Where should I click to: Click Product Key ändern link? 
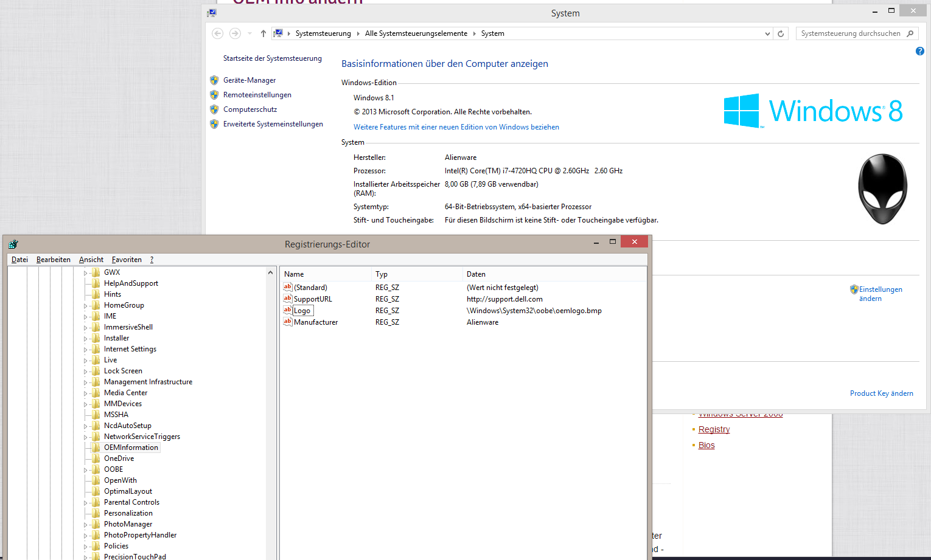882,393
